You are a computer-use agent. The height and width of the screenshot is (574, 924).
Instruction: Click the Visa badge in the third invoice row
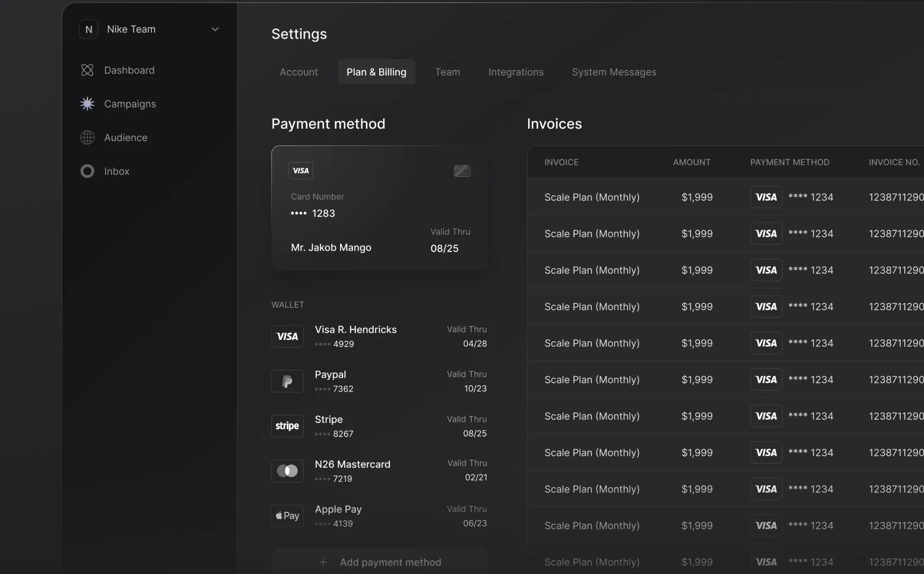[766, 270]
